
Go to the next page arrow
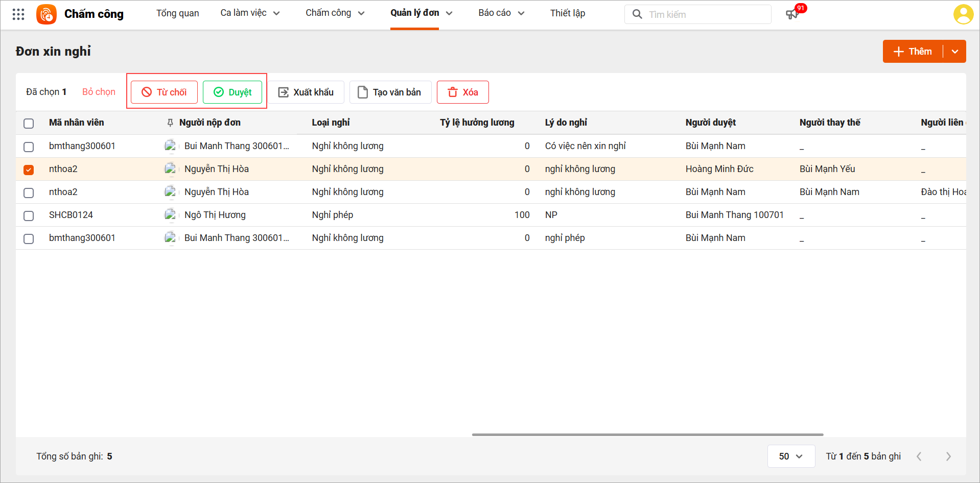pos(948,456)
